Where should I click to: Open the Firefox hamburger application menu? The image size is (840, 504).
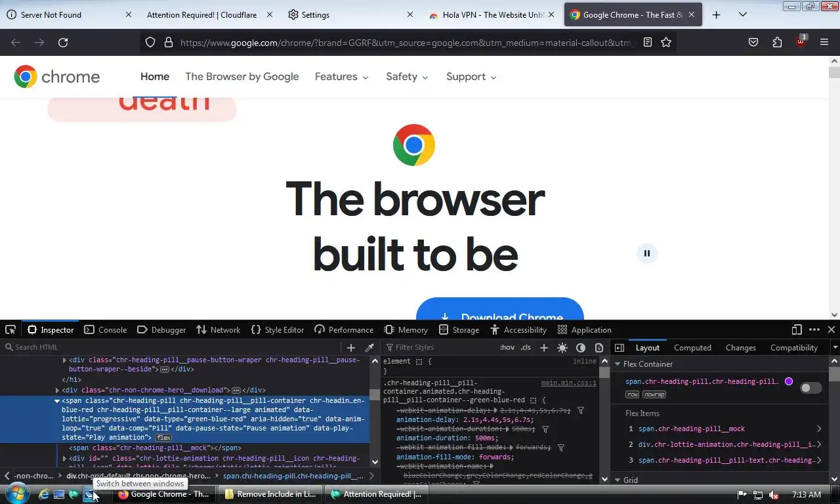pos(824,43)
